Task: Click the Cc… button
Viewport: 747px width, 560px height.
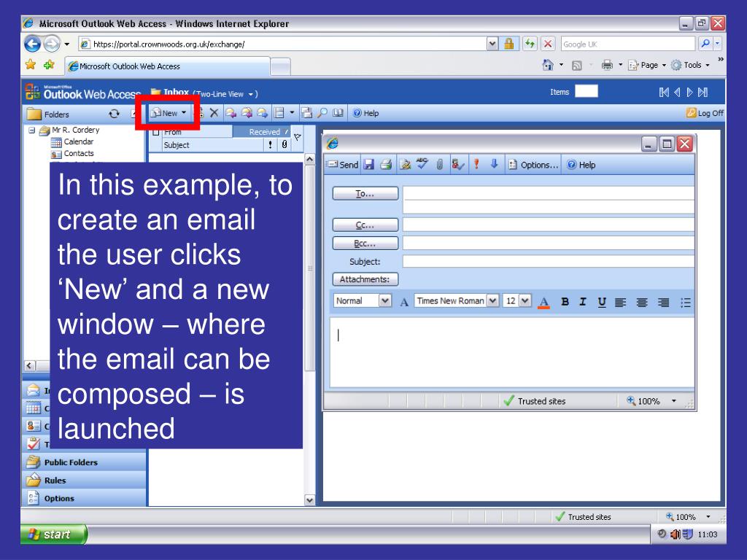Action: point(365,225)
